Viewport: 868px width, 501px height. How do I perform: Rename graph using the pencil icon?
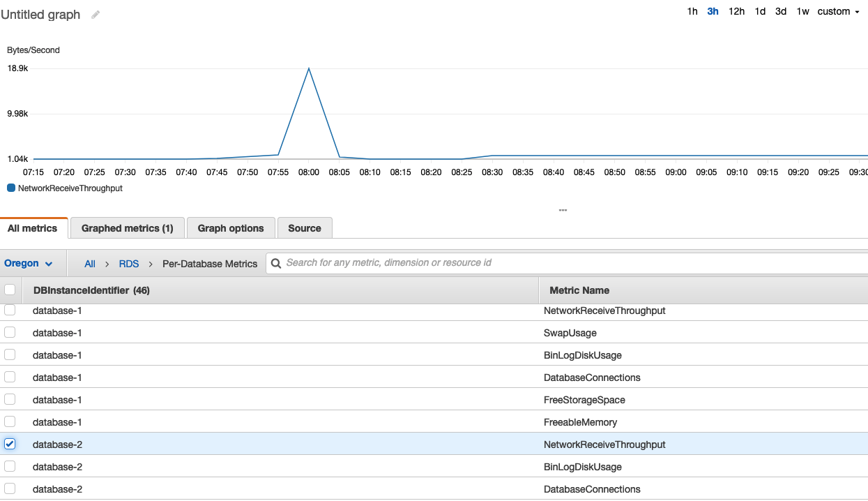click(95, 14)
